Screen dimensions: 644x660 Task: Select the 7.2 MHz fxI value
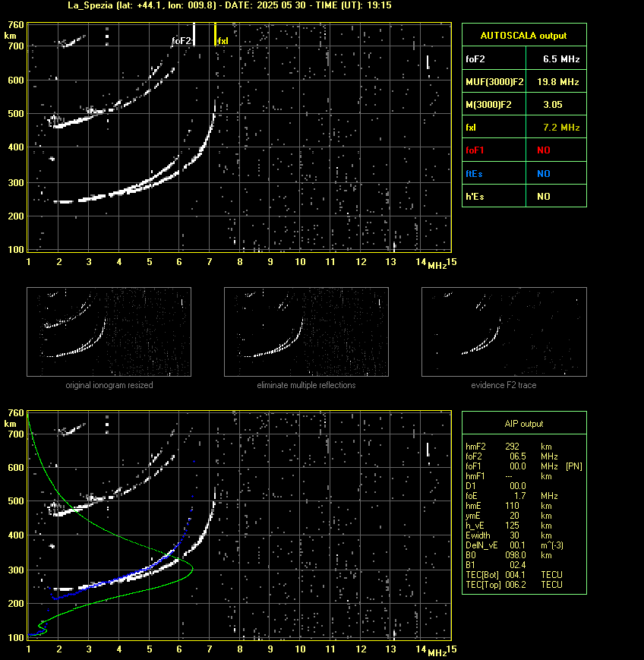click(561, 128)
